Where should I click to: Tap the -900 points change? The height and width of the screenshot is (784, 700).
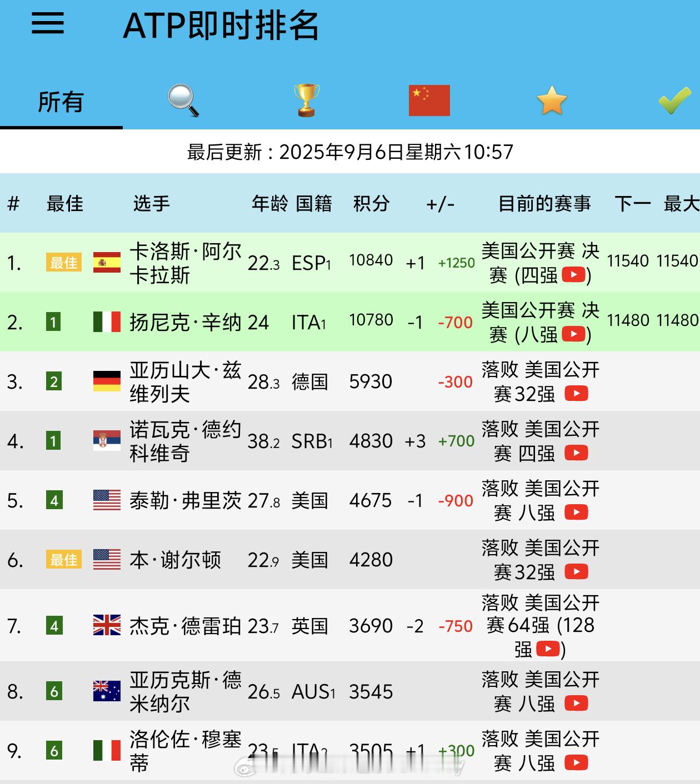coord(456,500)
